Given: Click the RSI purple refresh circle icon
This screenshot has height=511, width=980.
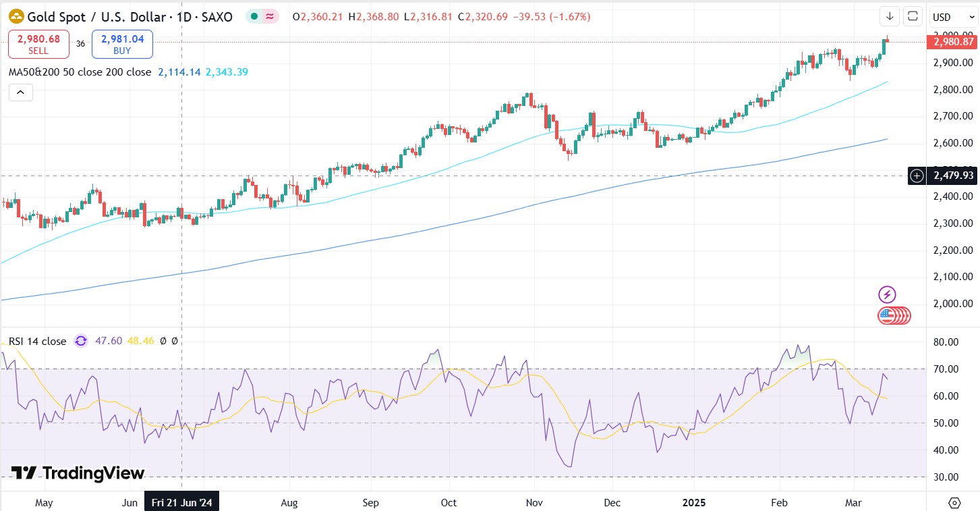Looking at the screenshot, I should (x=81, y=341).
